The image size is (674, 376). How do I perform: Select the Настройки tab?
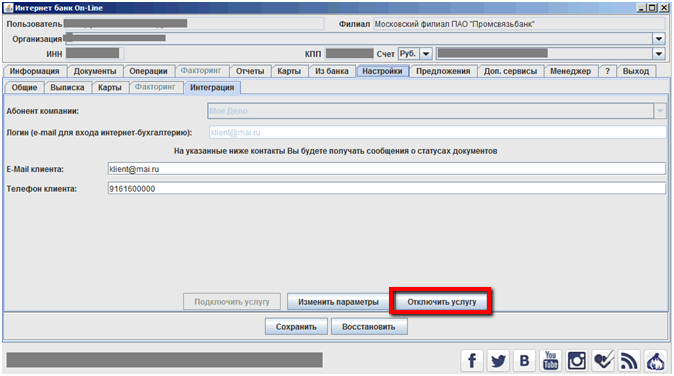click(382, 71)
